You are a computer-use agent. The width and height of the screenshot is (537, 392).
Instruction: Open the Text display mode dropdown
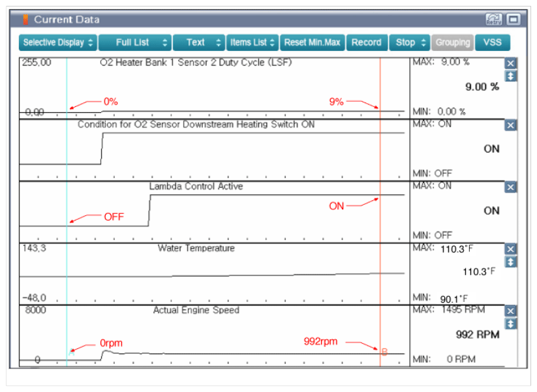(x=199, y=42)
